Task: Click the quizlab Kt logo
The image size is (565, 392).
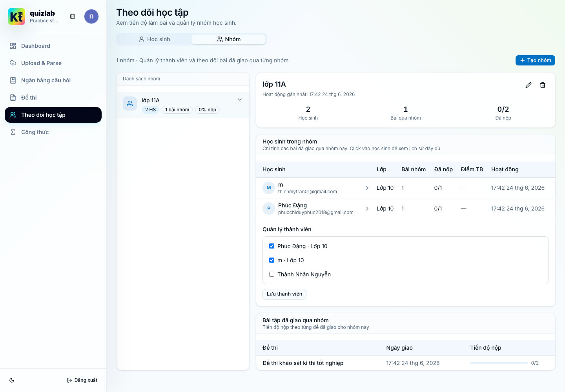Action: point(16,16)
